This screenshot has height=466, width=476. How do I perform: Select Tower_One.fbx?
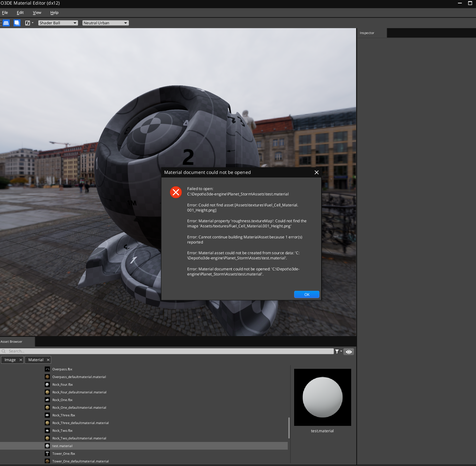pos(144,454)
